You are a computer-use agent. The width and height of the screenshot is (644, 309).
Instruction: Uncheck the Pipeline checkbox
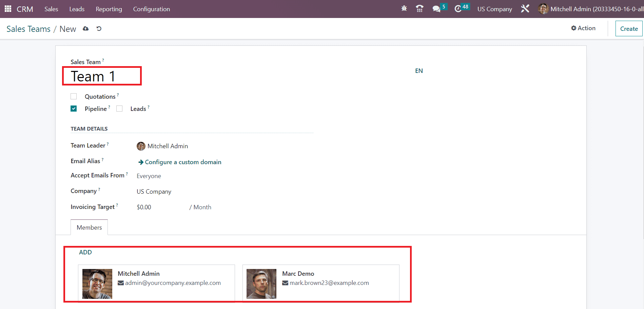pos(74,109)
